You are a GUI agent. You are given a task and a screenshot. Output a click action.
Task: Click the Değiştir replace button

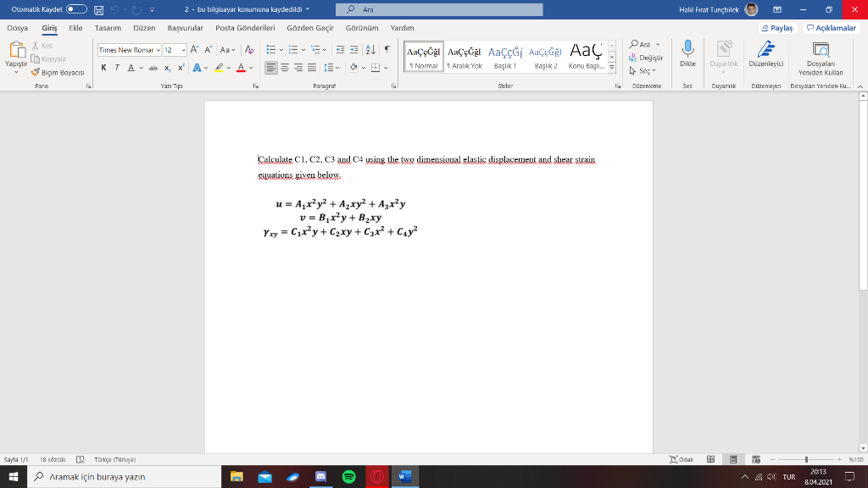[x=646, y=58]
